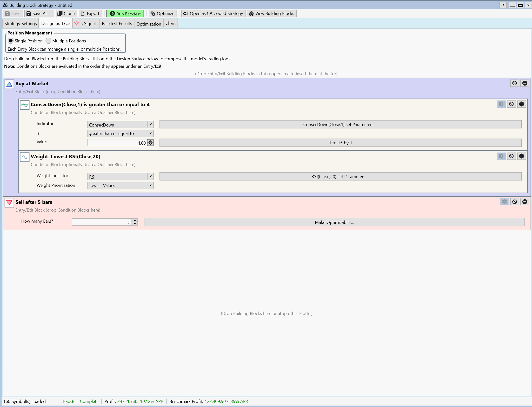Click the Run Backtest button
532x407 pixels.
(x=125, y=13)
